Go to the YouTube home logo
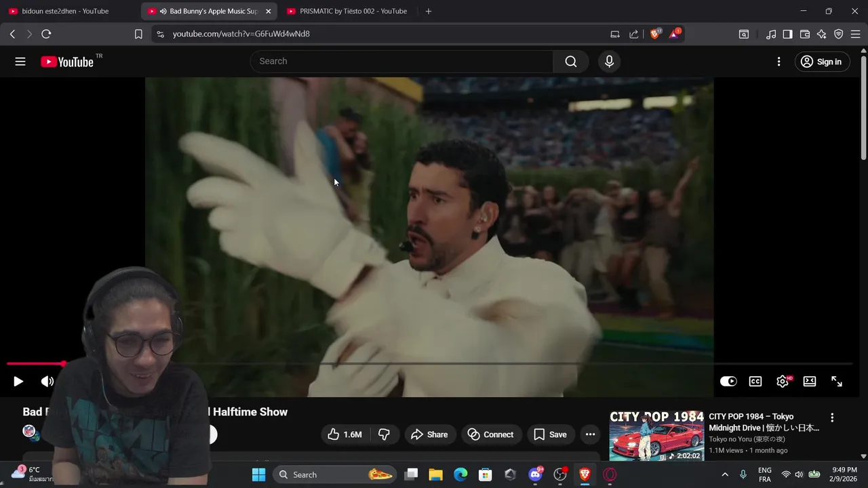 66,62
